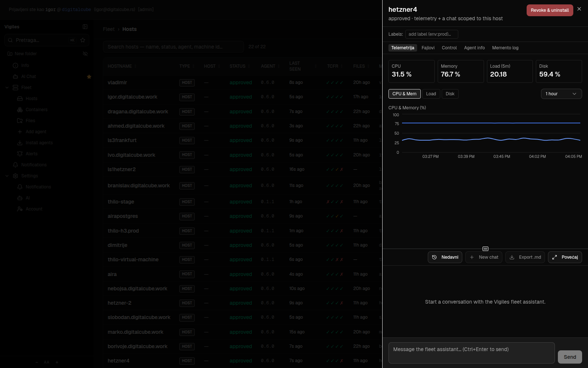Click Povećaj to enlarge chat
The height and width of the screenshot is (368, 588).
click(x=565, y=257)
